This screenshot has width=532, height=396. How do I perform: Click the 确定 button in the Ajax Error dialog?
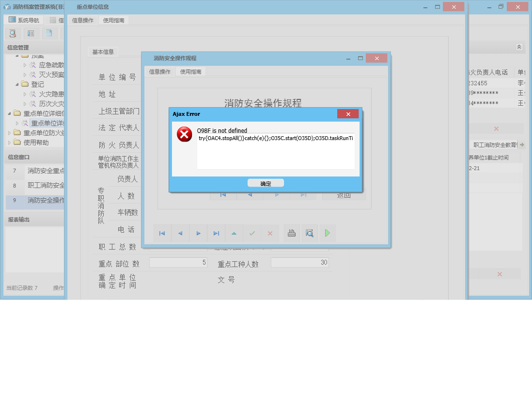[265, 183]
